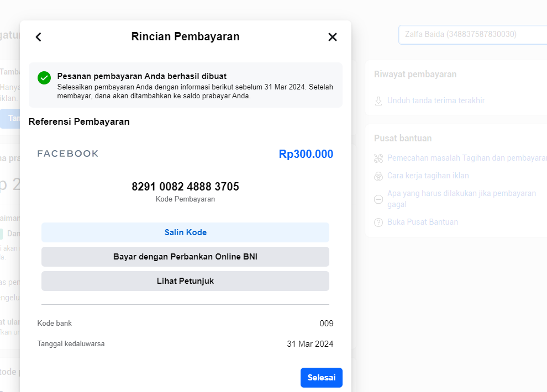Open the Unduh tanda terima terakhir link
547x392 pixels.
[436, 101]
